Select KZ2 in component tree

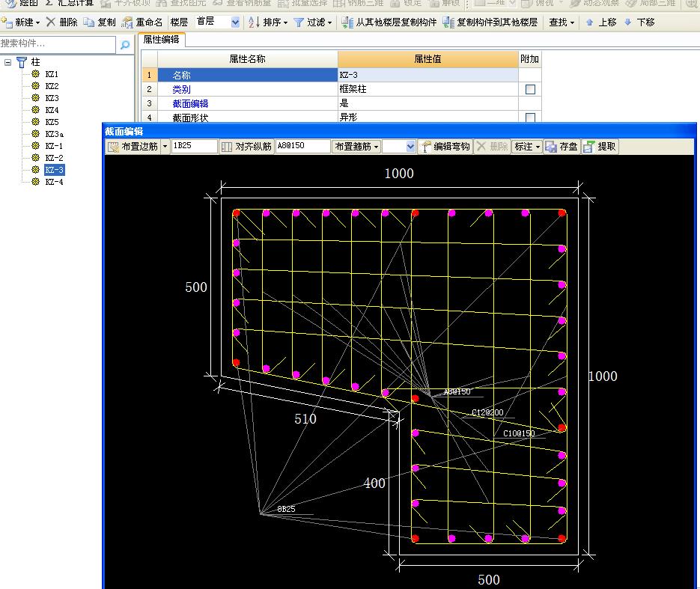point(52,85)
